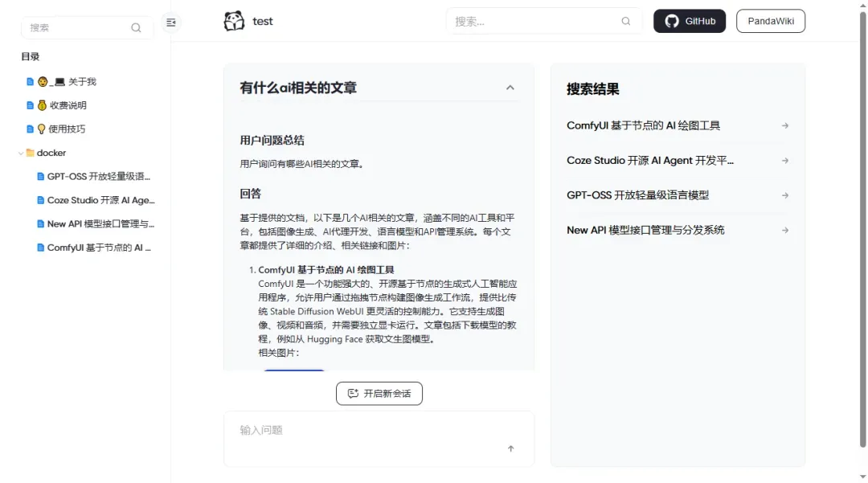This screenshot has height=483, width=868.
Task: Click the GitHub button
Action: point(690,21)
